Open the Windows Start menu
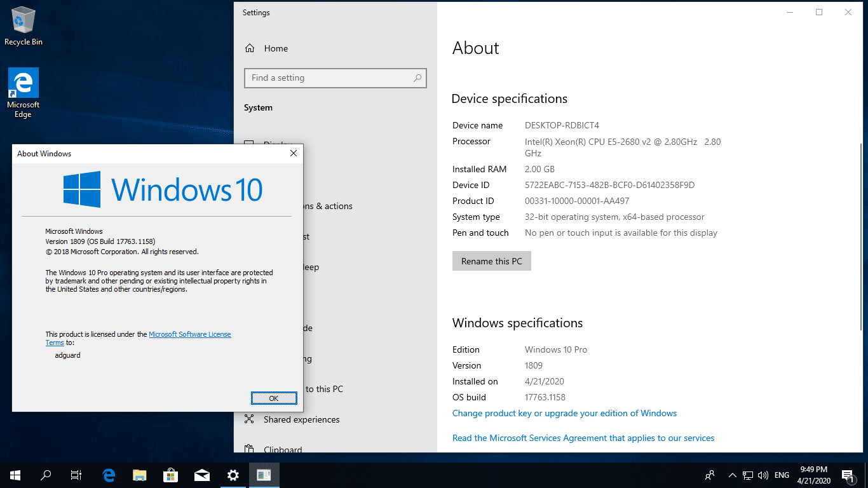 coord(15,475)
